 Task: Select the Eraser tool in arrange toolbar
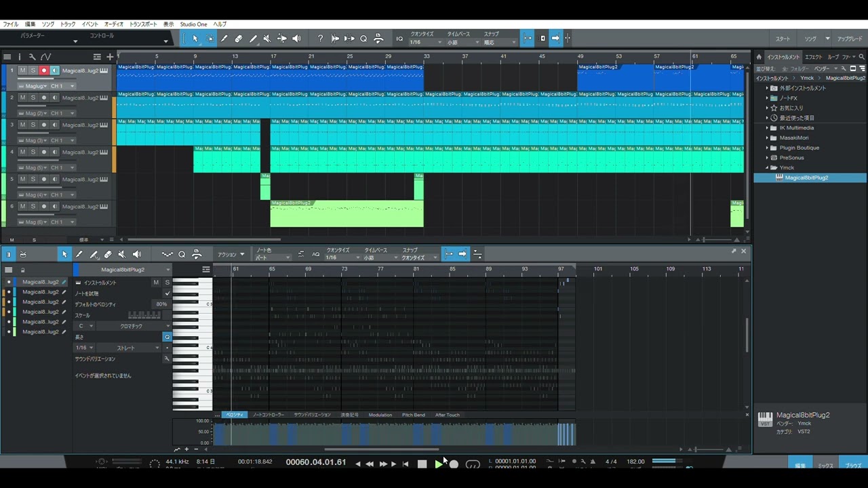click(x=239, y=39)
